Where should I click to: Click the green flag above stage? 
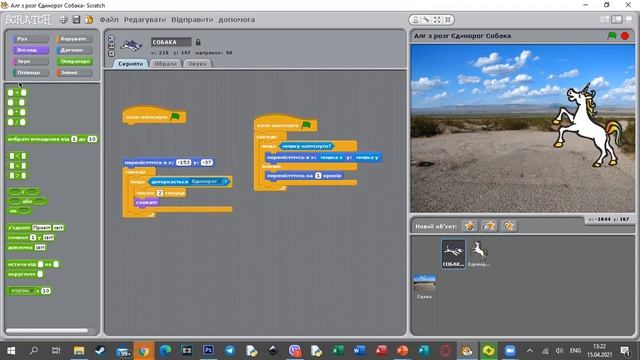click(612, 36)
